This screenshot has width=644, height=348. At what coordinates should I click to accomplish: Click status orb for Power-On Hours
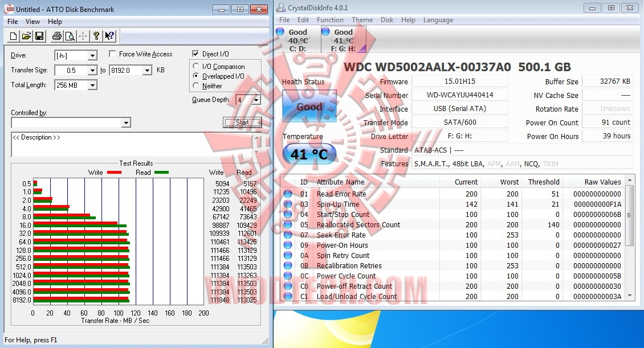(287, 245)
